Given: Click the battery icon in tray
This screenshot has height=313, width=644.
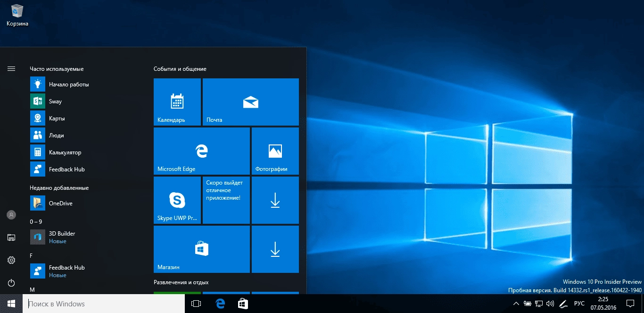Looking at the screenshot, I should tap(528, 304).
